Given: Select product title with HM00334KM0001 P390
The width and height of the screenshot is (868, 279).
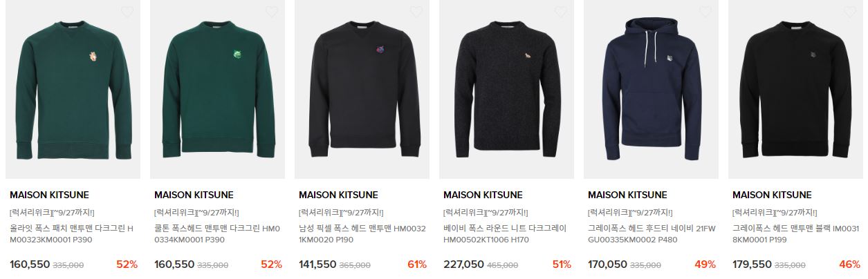Looking at the screenshot, I should [x=216, y=234].
